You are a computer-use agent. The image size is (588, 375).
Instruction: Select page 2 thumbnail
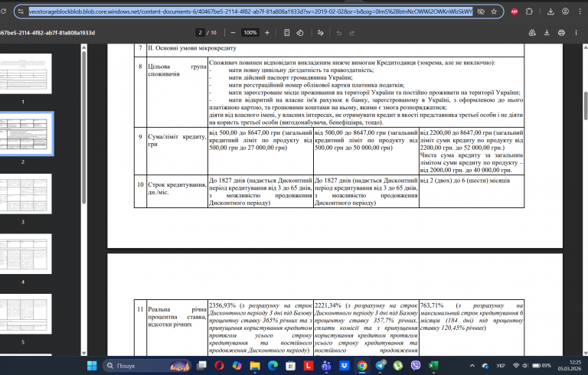click(25, 133)
